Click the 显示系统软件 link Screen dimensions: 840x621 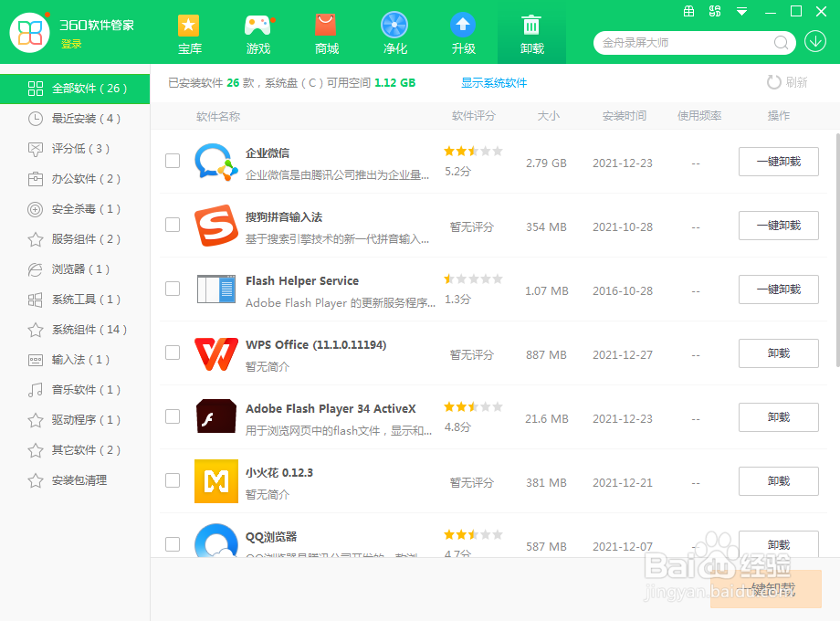pyautogui.click(x=494, y=82)
